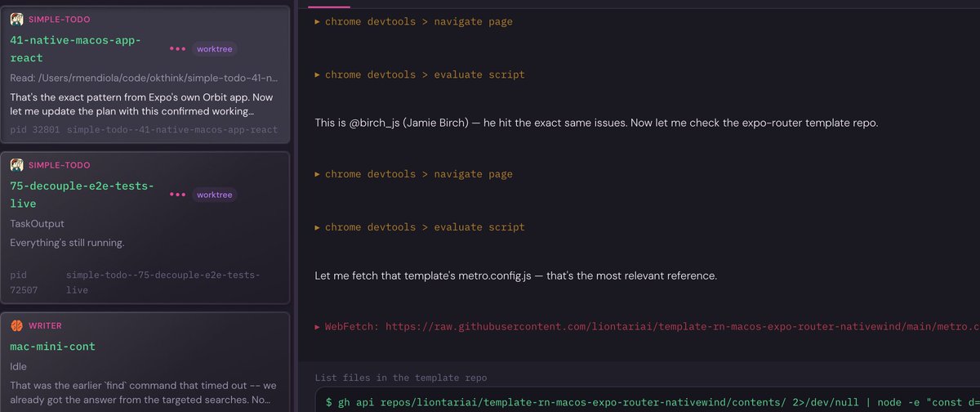
Task: Click the 'Idle' status on mac-mini-cont
Action: (20, 369)
